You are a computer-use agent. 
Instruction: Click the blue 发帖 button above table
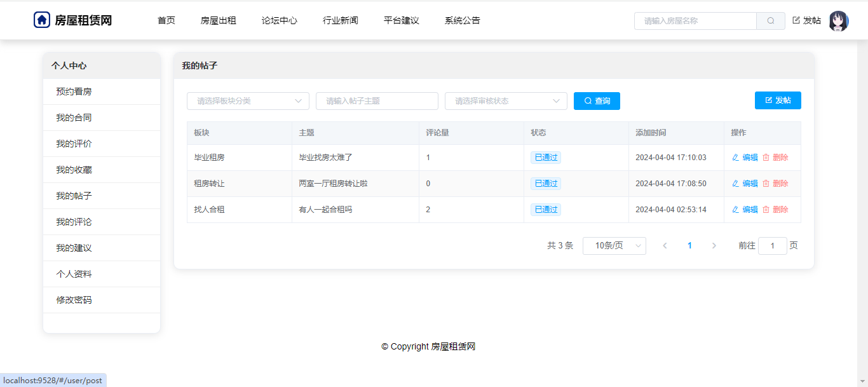778,100
